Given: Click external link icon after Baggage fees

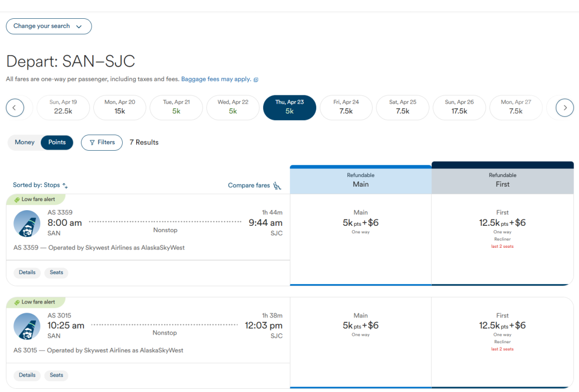Looking at the screenshot, I should click(x=256, y=80).
